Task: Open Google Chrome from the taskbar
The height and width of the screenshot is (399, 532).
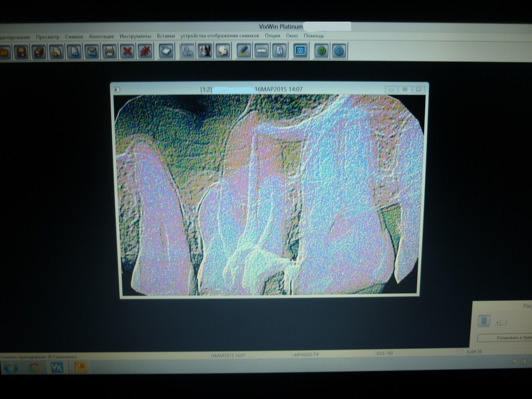Action: click(34, 367)
